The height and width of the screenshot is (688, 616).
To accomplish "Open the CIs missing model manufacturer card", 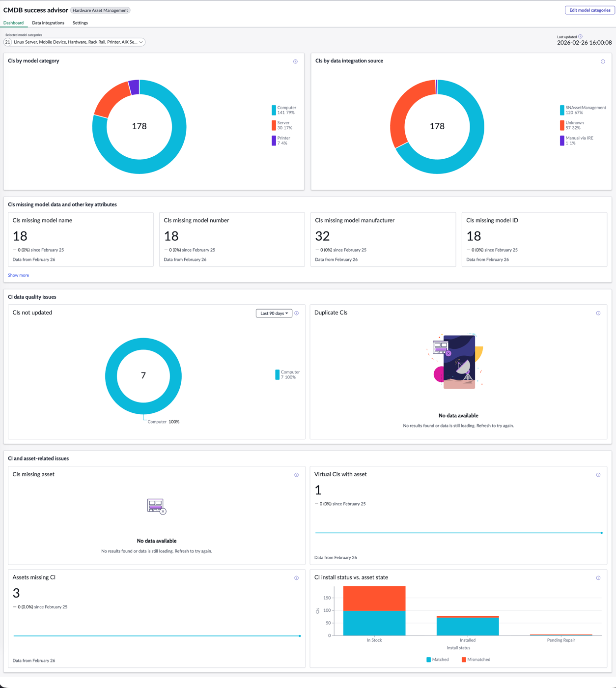I will point(383,239).
